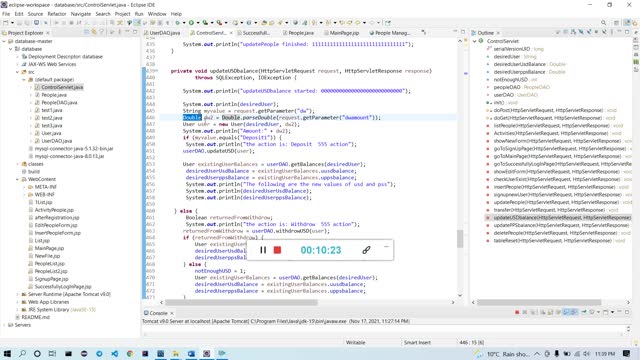Terminate the Tomcat server from console toolbar

[x=517, y=312]
